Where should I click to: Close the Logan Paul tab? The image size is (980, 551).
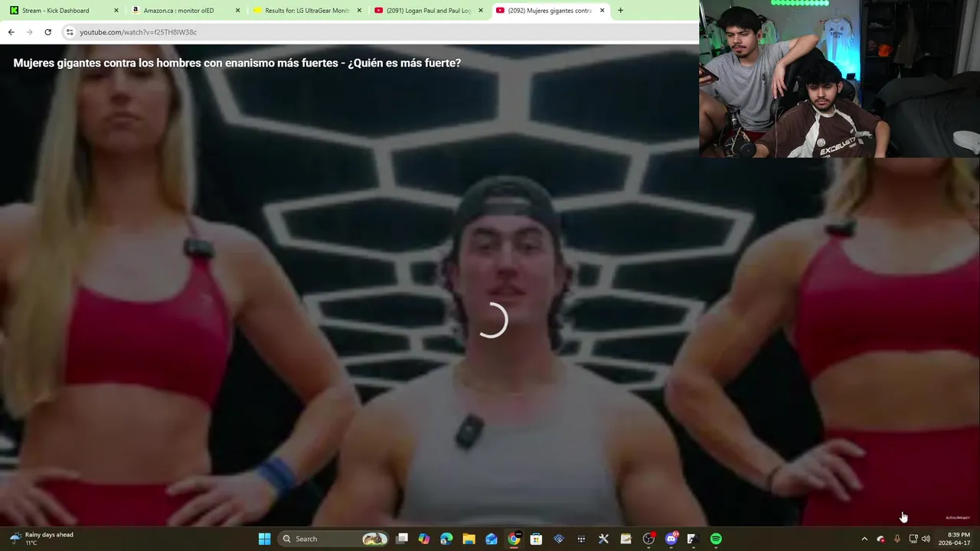[x=481, y=11]
